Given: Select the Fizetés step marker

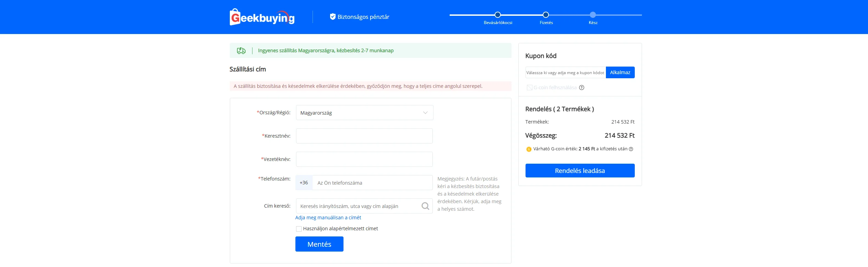Looking at the screenshot, I should tap(545, 15).
